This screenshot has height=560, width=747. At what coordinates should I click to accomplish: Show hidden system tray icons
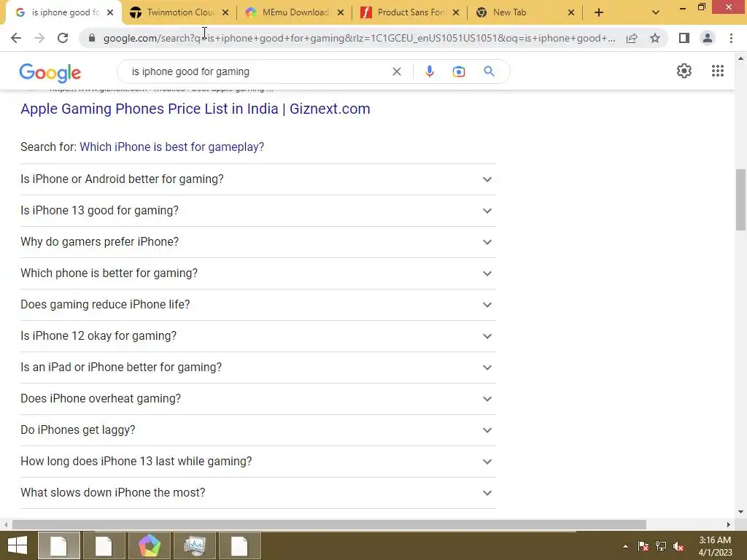coord(625,546)
